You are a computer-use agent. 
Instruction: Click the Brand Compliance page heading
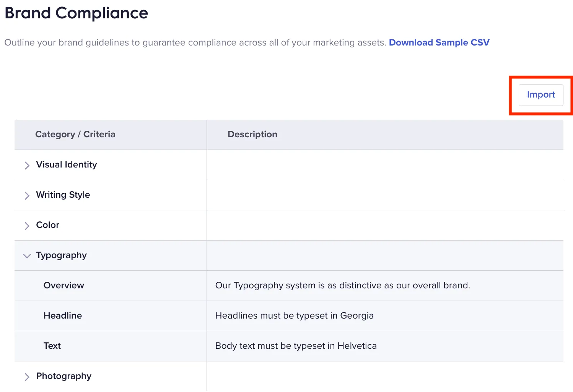[77, 13]
